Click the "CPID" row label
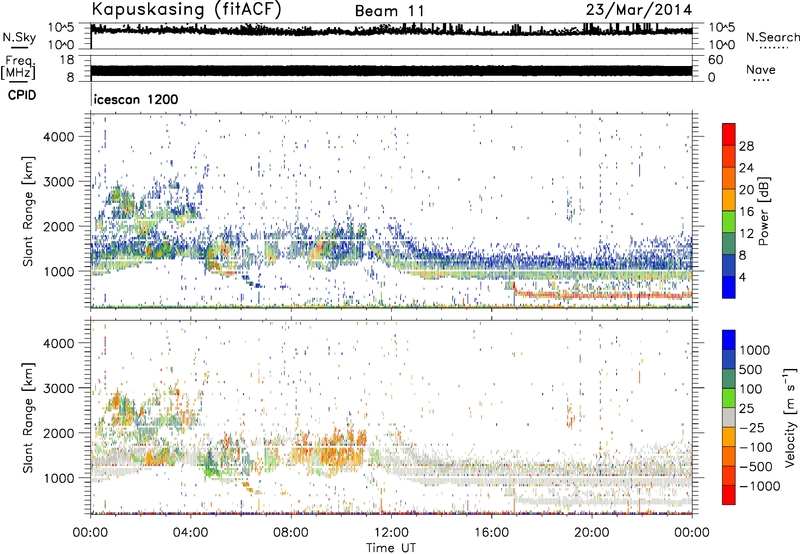The image size is (800, 554). (x=22, y=95)
